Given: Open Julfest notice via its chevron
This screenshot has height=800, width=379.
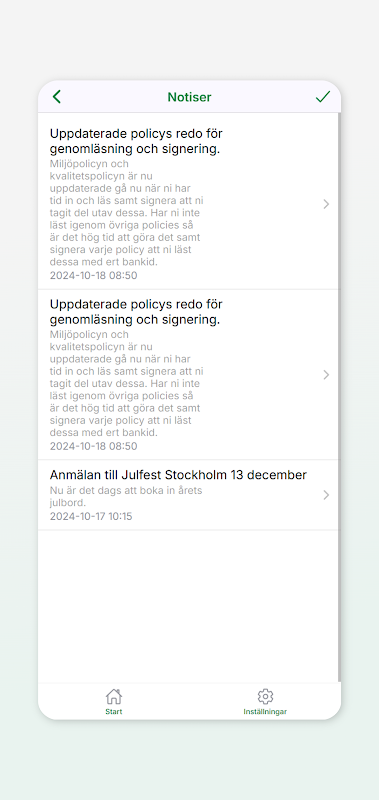Looking at the screenshot, I should coord(326,495).
